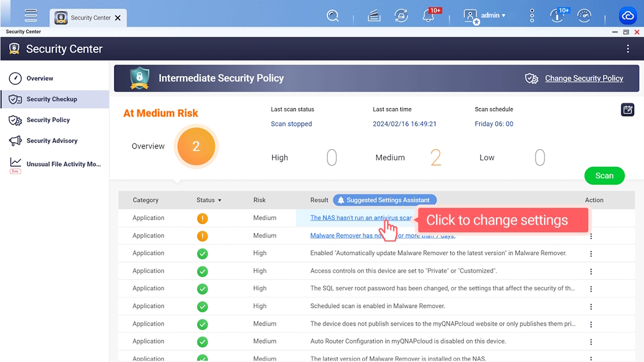
Task: Click Malware Remover result link
Action: 342,236
